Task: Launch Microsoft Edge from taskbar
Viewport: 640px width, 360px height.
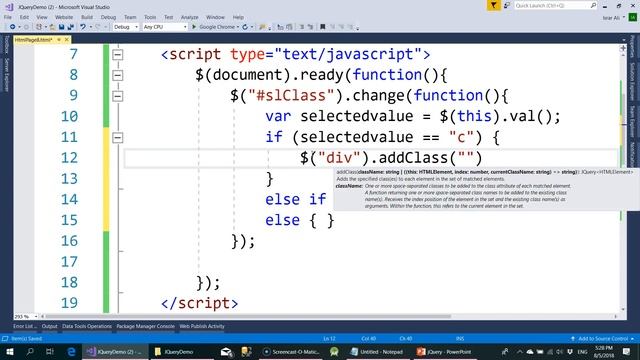Action: (71, 352)
